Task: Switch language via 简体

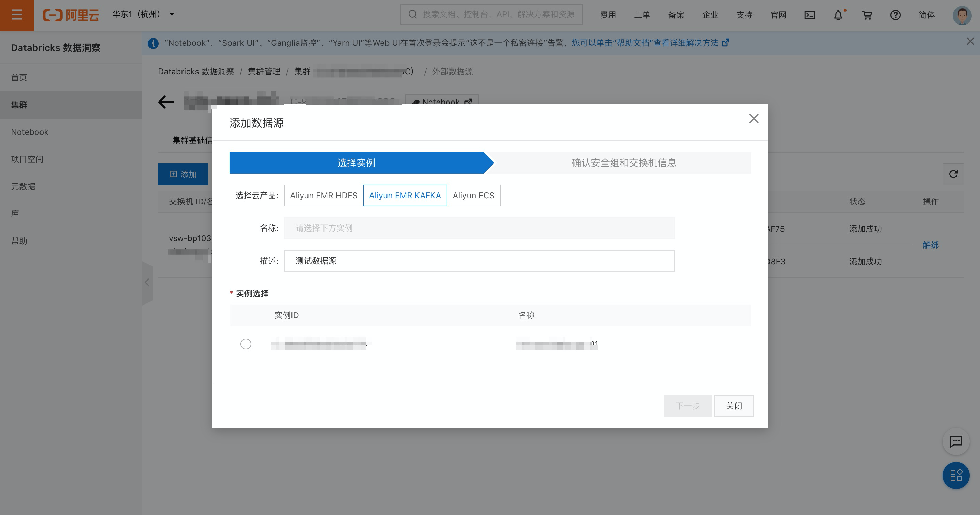Action: pos(926,15)
